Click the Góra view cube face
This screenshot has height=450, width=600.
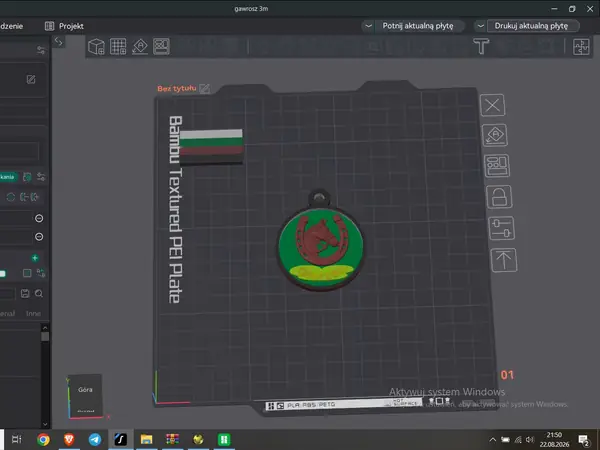[85, 390]
